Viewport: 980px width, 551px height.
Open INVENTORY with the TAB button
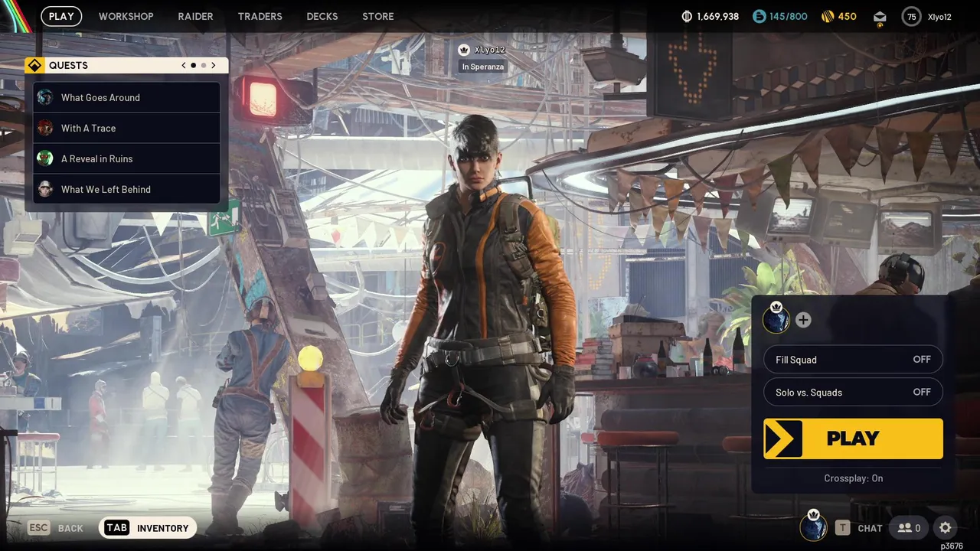point(148,528)
